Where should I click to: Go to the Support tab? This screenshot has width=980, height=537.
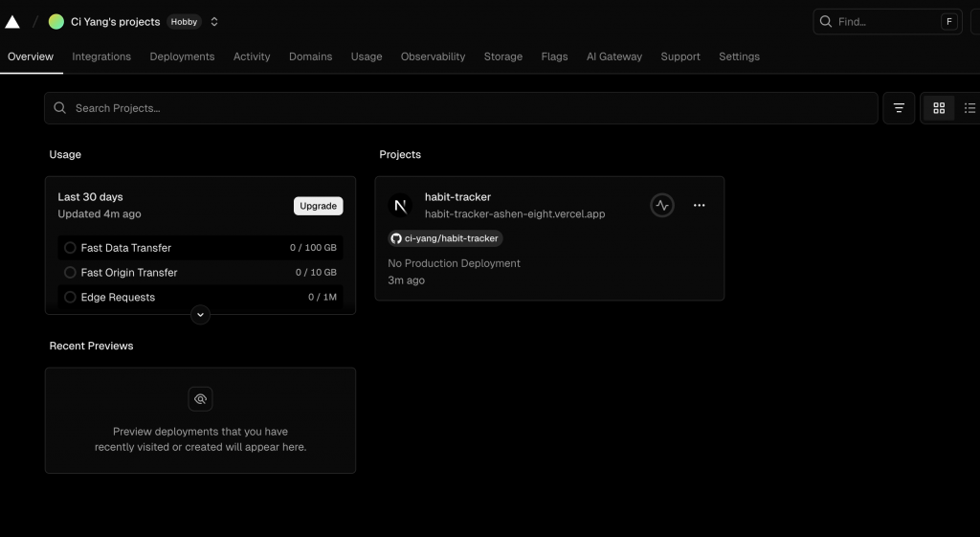680,56
